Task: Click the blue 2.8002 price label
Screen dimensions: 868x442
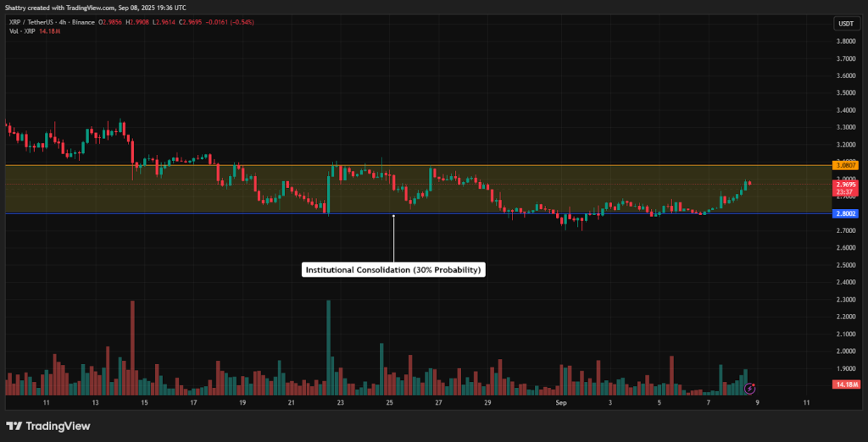Action: (844, 214)
